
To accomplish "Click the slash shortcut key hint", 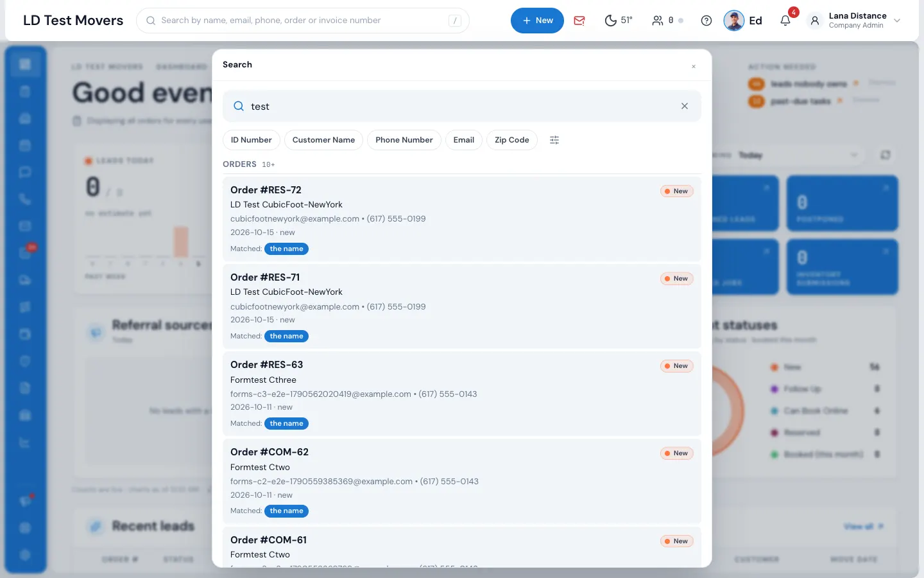I will [x=455, y=21].
